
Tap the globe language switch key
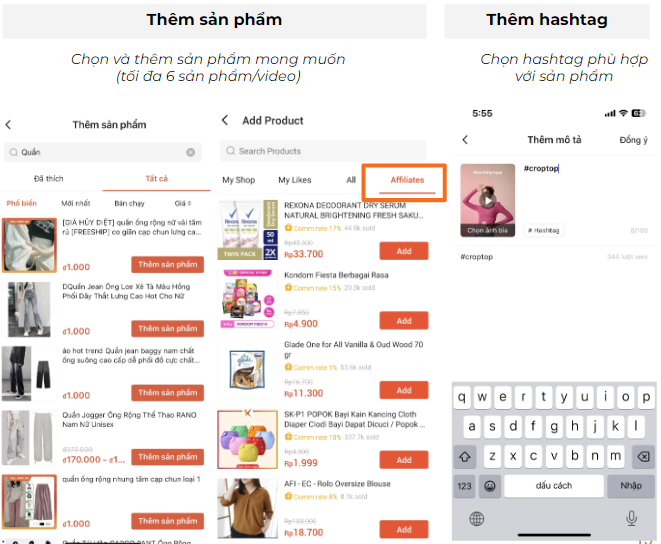pos(476,518)
